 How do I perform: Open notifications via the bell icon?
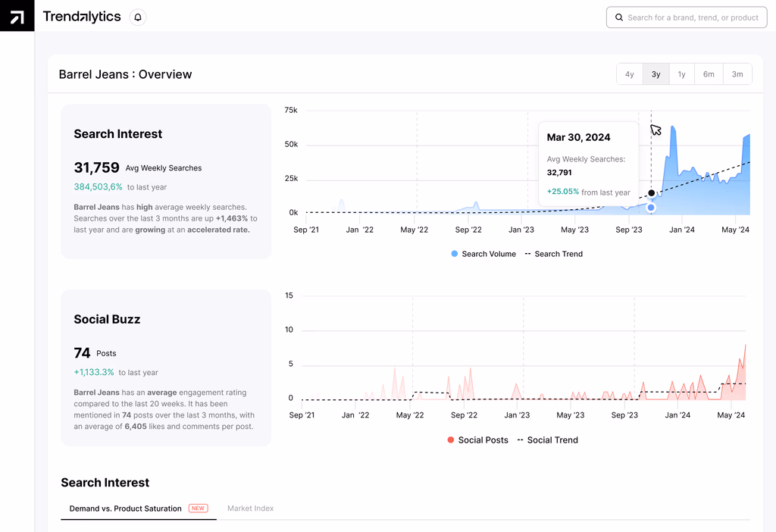[138, 17]
